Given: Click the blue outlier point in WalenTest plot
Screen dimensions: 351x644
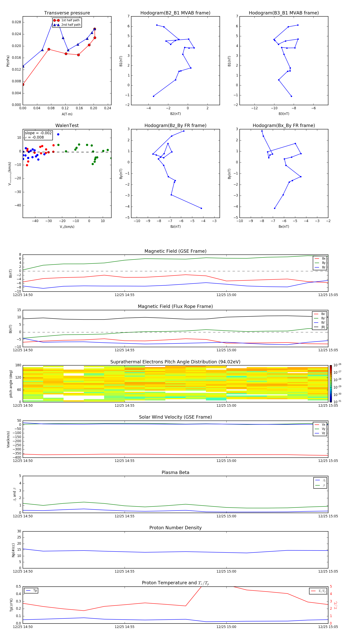Looking at the screenshot, I should tap(58, 134).
